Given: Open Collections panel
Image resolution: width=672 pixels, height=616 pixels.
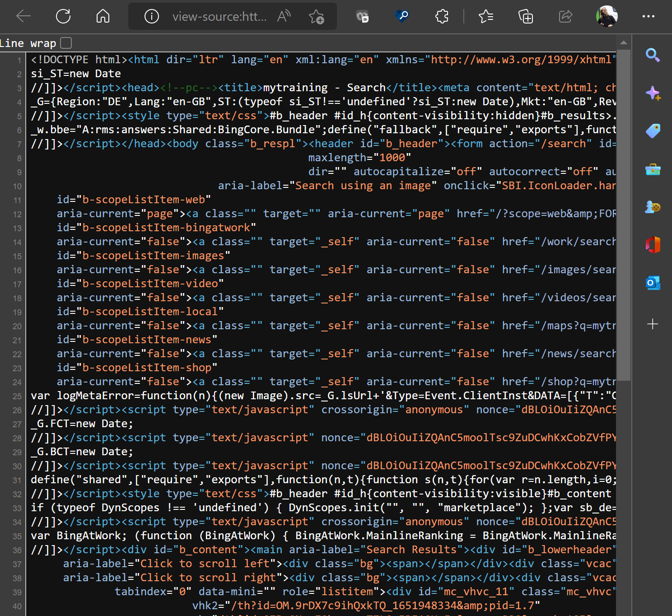Looking at the screenshot, I should point(526,17).
